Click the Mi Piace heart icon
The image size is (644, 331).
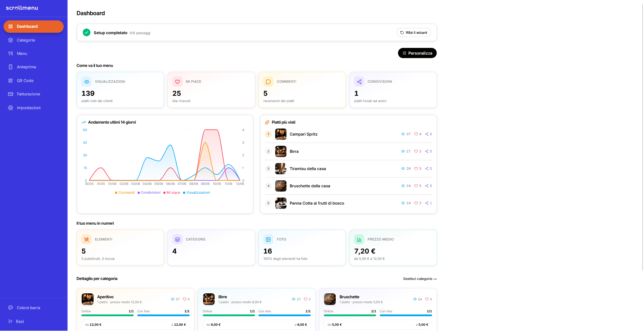pos(177,82)
